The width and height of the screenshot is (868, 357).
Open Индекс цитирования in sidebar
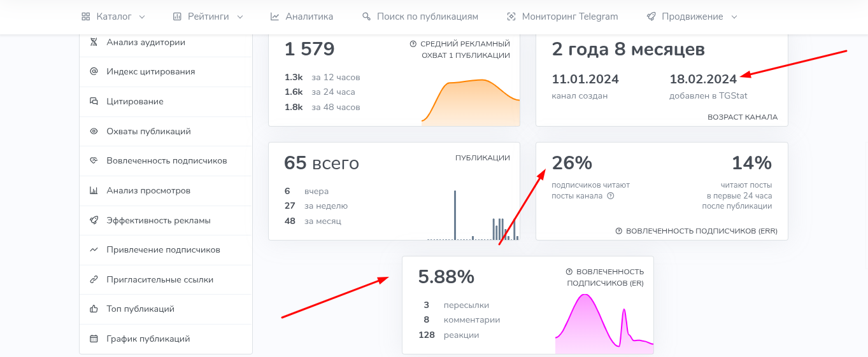coord(166,72)
